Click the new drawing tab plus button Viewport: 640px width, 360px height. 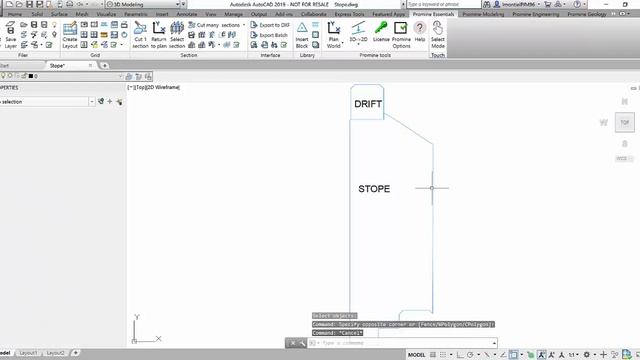(104, 65)
